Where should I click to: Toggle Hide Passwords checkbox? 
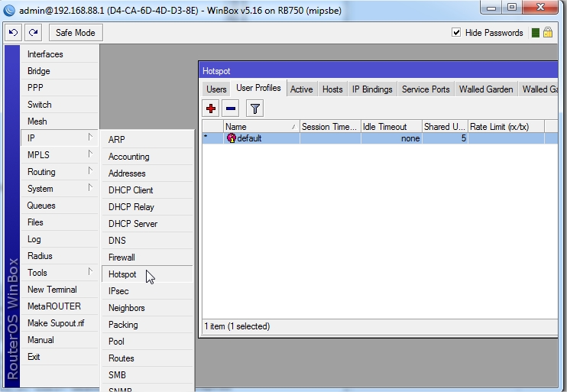click(x=456, y=33)
